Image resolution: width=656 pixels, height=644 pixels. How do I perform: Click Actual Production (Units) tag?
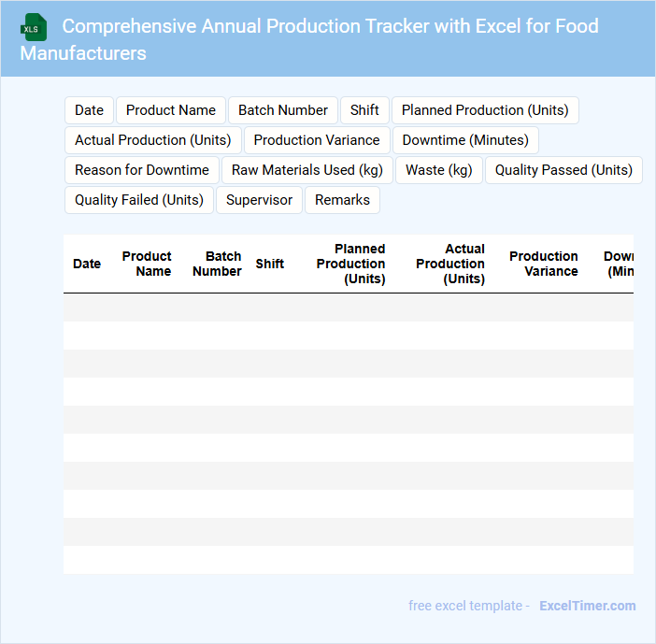click(x=153, y=140)
